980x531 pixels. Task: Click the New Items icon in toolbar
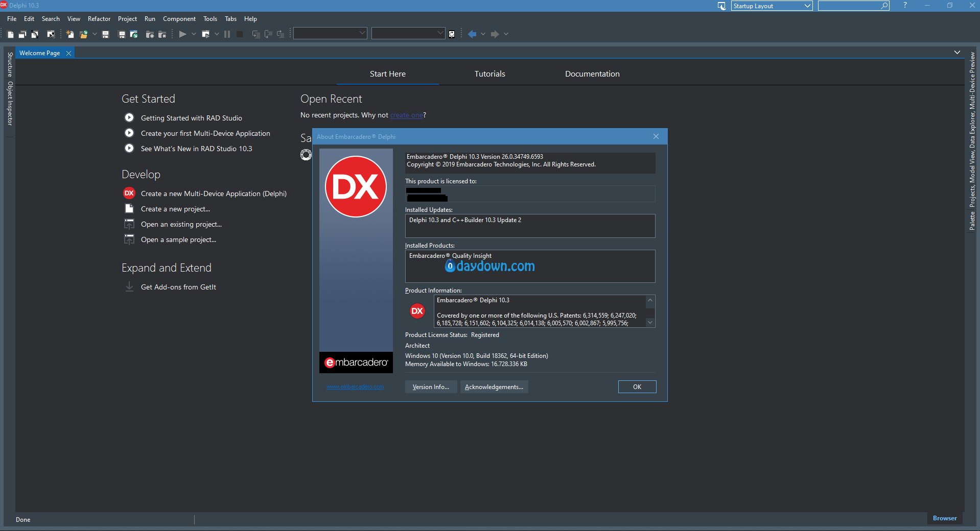pos(70,34)
